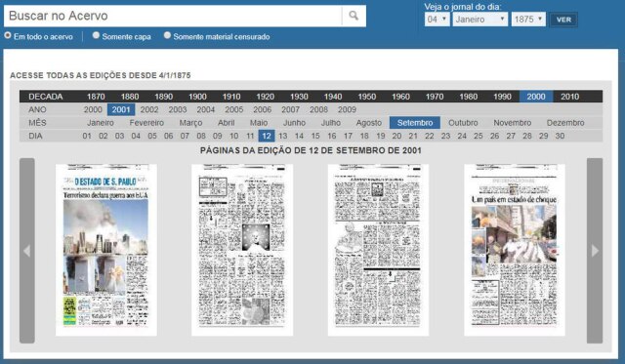The height and width of the screenshot is (364, 625).
Task: Open the month dropdown showing Janeiro
Action: point(479,20)
